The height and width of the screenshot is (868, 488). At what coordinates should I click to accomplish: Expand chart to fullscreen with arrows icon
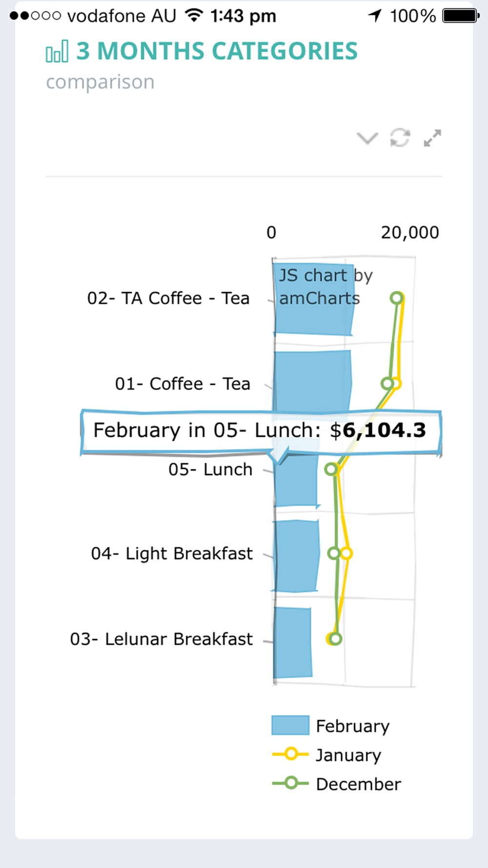(x=432, y=138)
